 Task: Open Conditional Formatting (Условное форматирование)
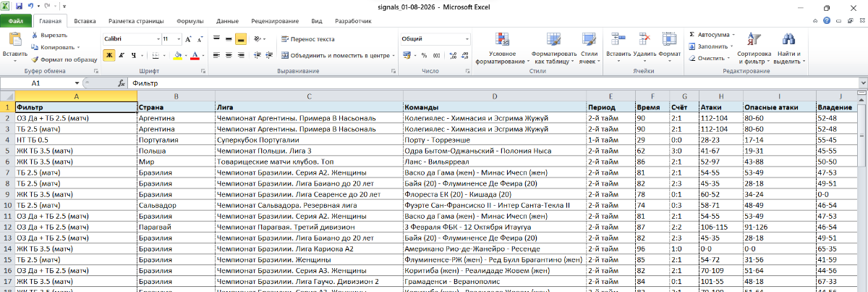coord(502,49)
